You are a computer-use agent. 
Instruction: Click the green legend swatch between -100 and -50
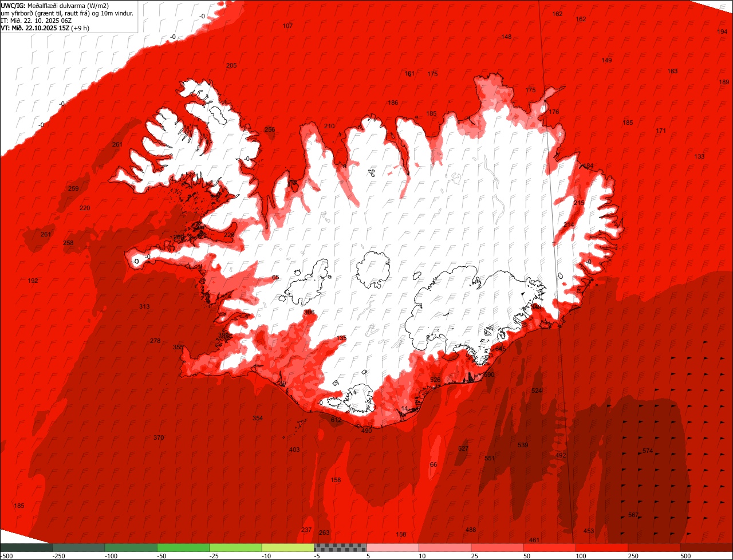click(x=131, y=547)
